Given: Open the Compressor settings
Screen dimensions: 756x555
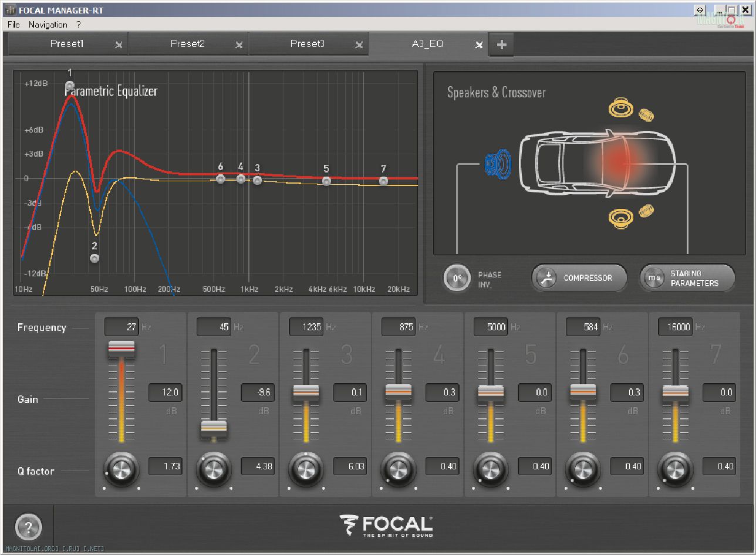Looking at the screenshot, I should coord(579,278).
